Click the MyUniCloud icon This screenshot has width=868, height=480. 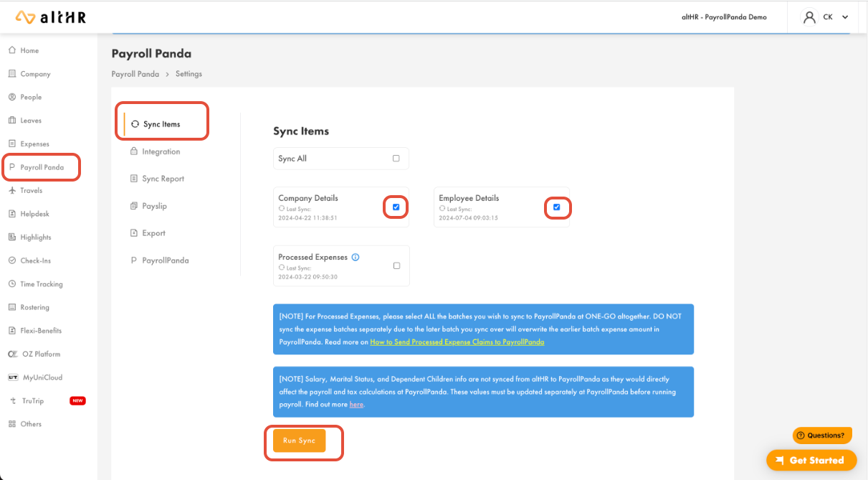pyautogui.click(x=12, y=377)
